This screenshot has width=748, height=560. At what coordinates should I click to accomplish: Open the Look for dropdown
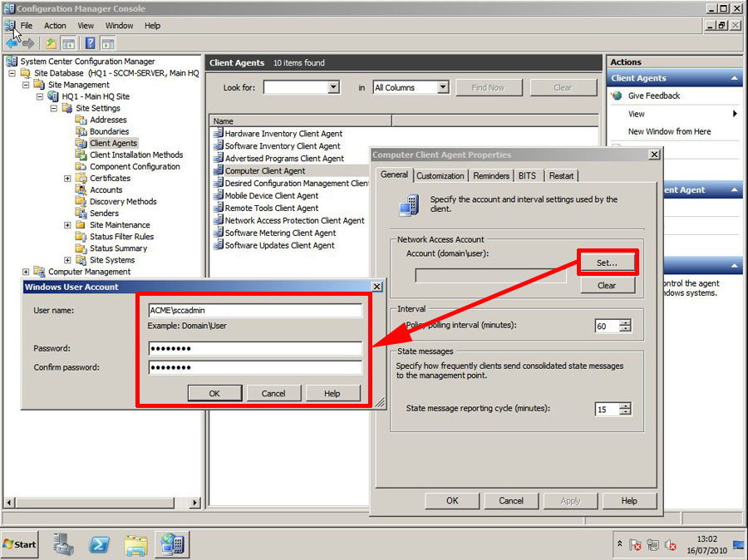click(x=334, y=87)
